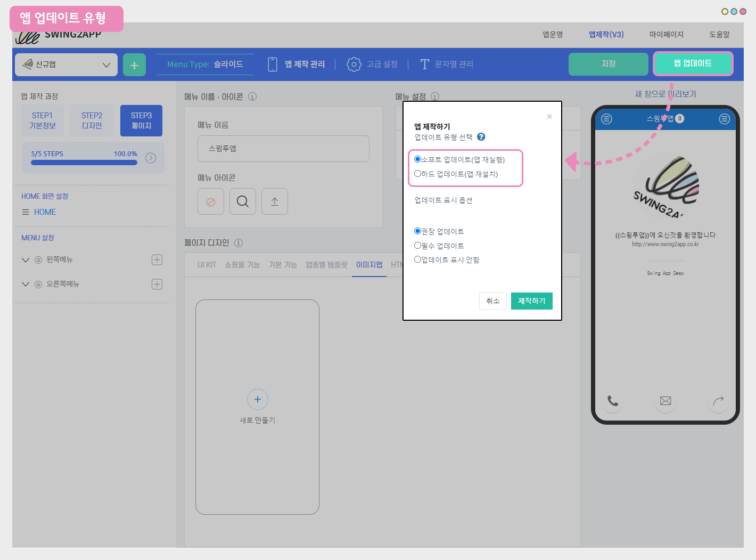Click the green plus add-app button

pyautogui.click(x=134, y=65)
